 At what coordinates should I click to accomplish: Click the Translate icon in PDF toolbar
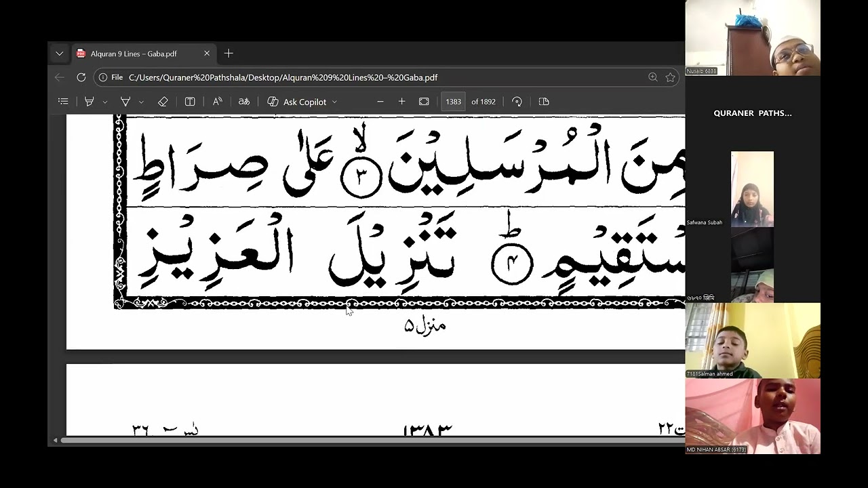(244, 102)
